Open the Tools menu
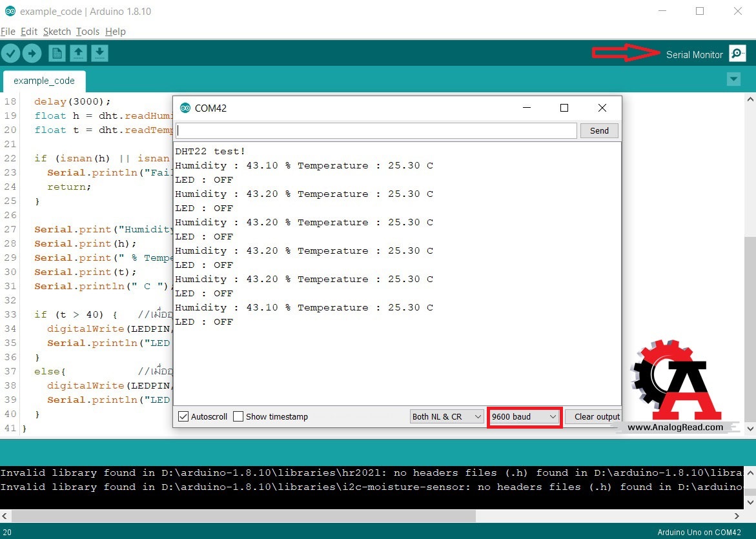756x539 pixels. coord(88,32)
